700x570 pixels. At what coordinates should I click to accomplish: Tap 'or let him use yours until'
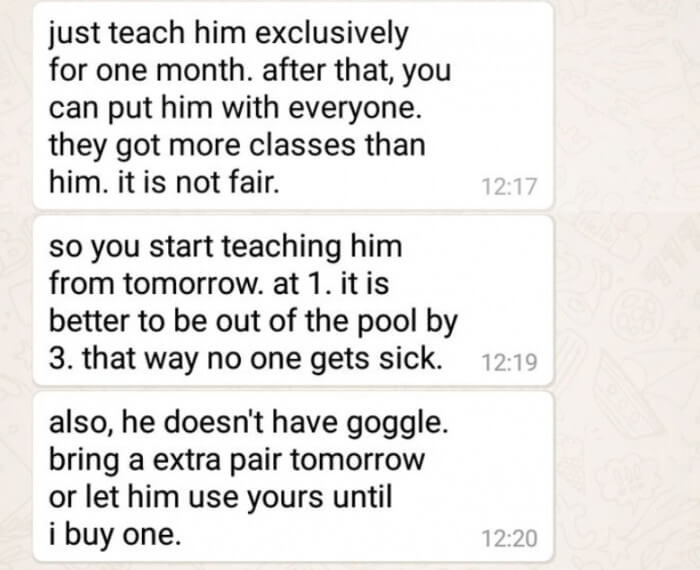220,497
